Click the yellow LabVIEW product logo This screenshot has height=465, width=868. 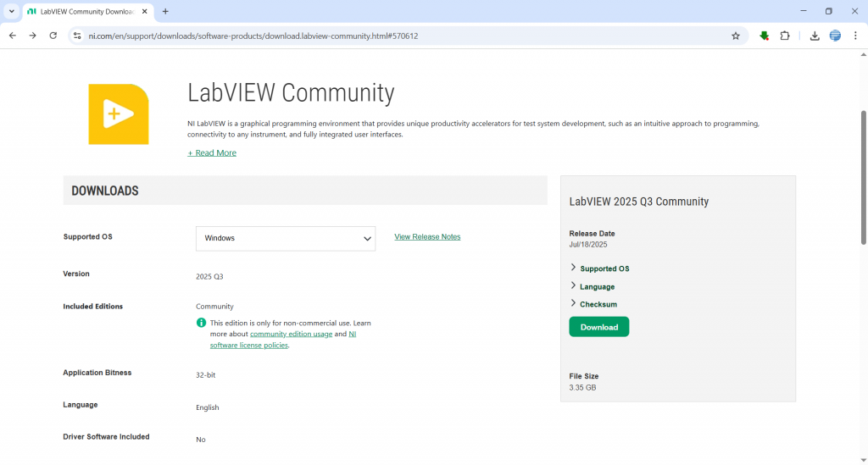[x=119, y=113]
